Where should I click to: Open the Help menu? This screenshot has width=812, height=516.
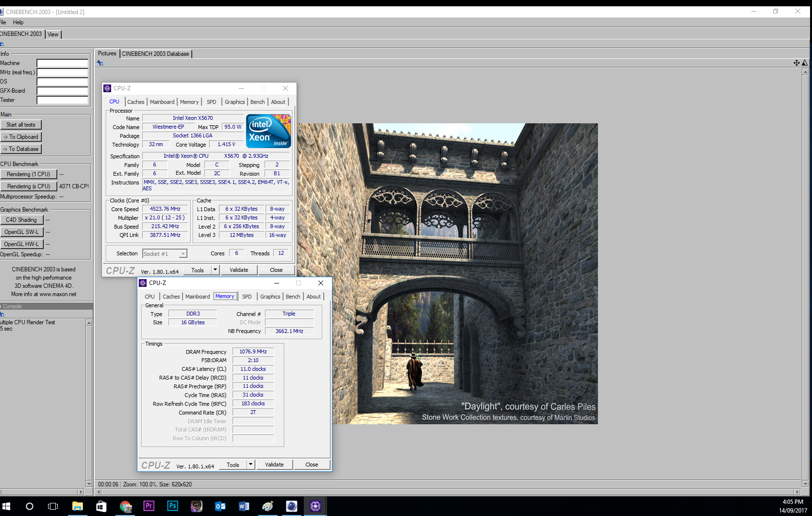click(x=18, y=22)
